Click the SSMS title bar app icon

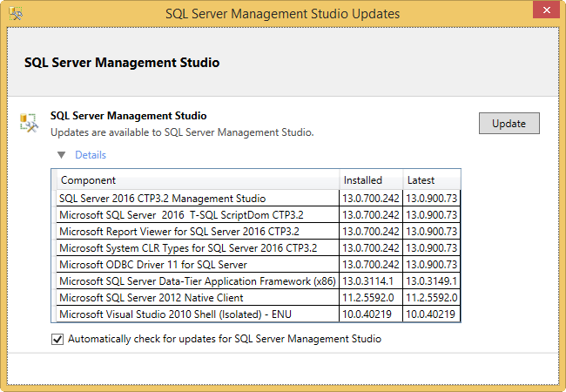14,13
